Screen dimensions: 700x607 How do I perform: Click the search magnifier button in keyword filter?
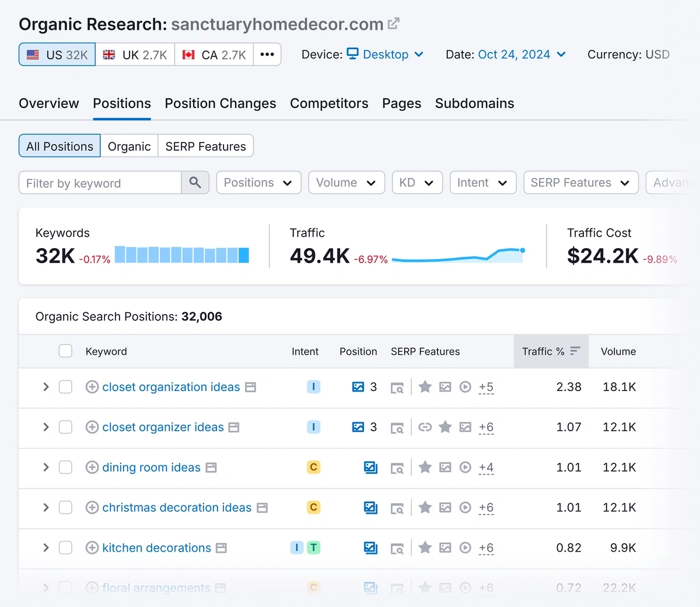[x=195, y=183]
